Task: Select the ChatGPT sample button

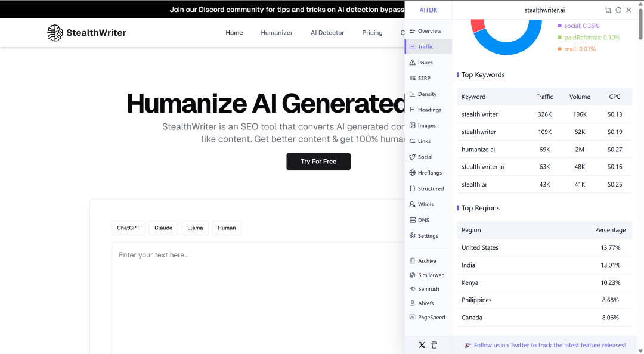Action: pyautogui.click(x=128, y=228)
